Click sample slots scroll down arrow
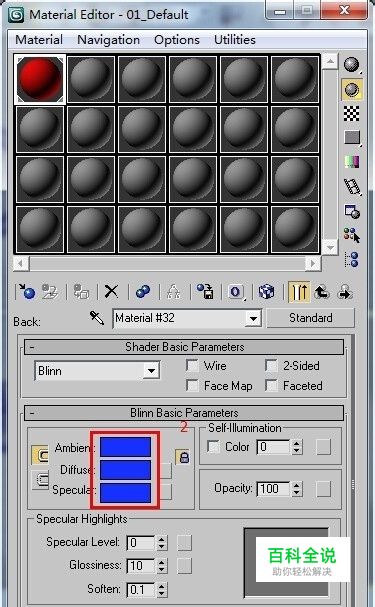This screenshot has width=375, height=607. (x=330, y=247)
